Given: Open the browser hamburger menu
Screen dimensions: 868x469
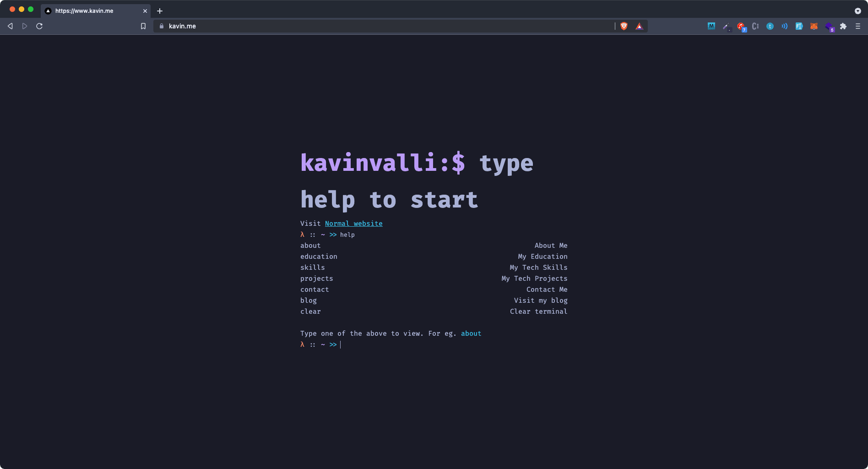Looking at the screenshot, I should tap(858, 26).
